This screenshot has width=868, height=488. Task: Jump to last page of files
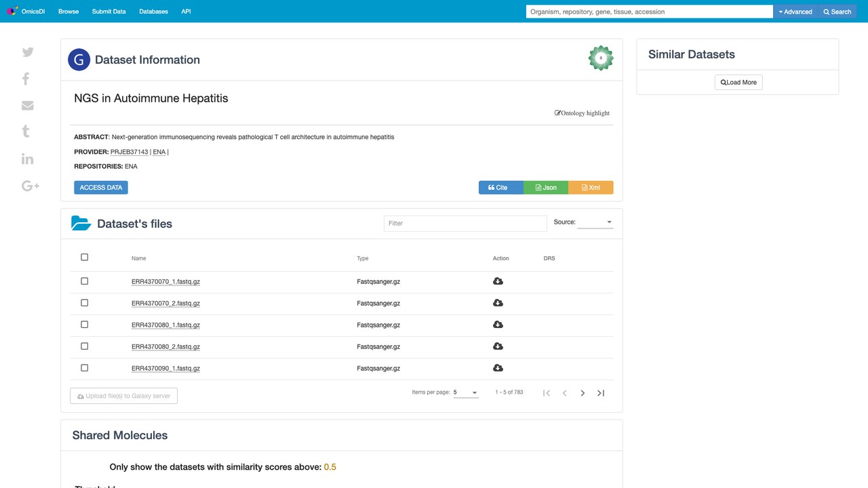pos(601,393)
